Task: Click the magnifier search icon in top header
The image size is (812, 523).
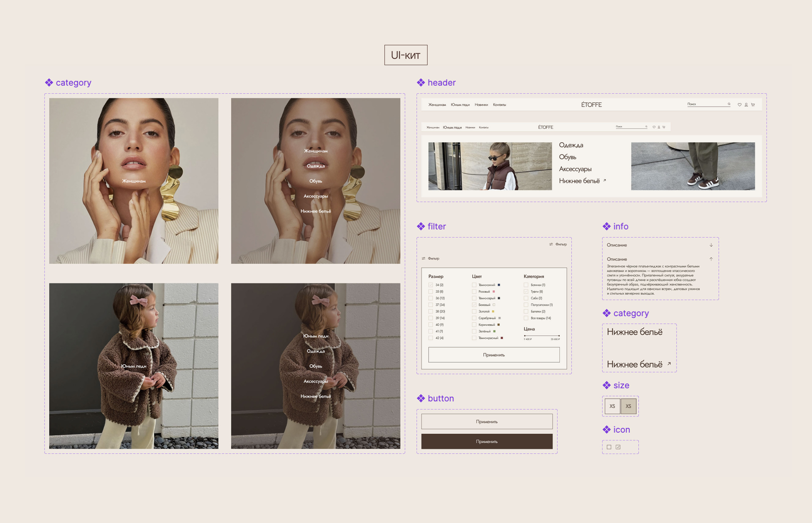Action: pos(729,104)
